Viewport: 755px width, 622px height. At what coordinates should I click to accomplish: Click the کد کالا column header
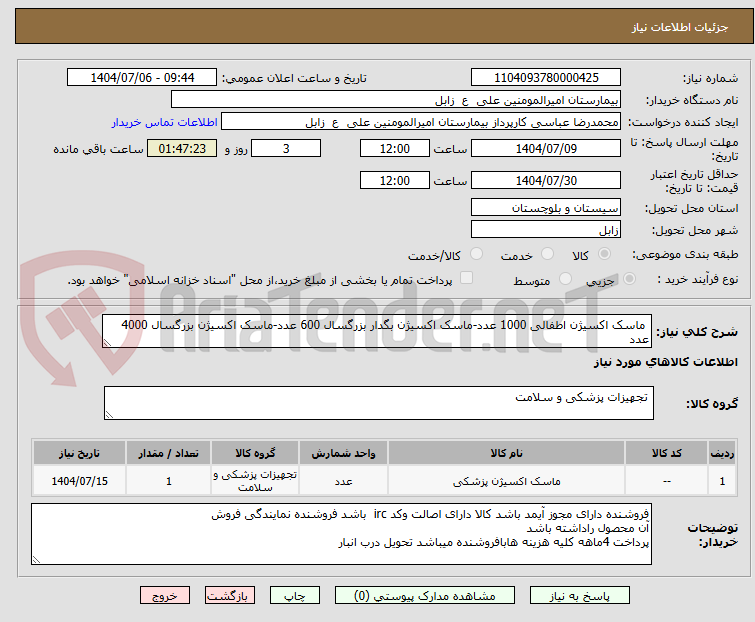click(666, 453)
